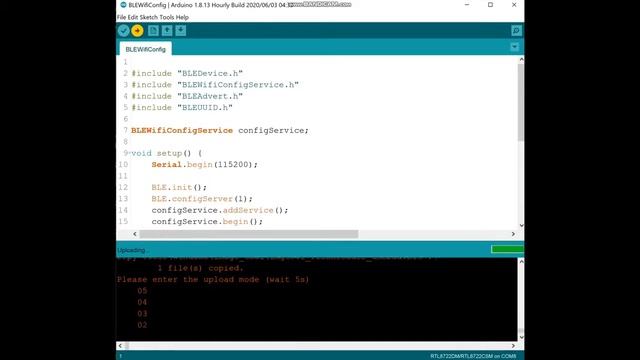Click the editor's horizontal scrollbar thumb
Viewport: 640px width, 360px height.
pos(249,234)
